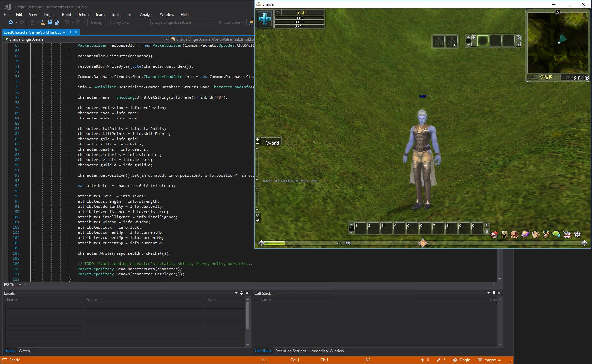Click the red house icon in game bar
The width and height of the screenshot is (592, 364).
tap(494, 234)
